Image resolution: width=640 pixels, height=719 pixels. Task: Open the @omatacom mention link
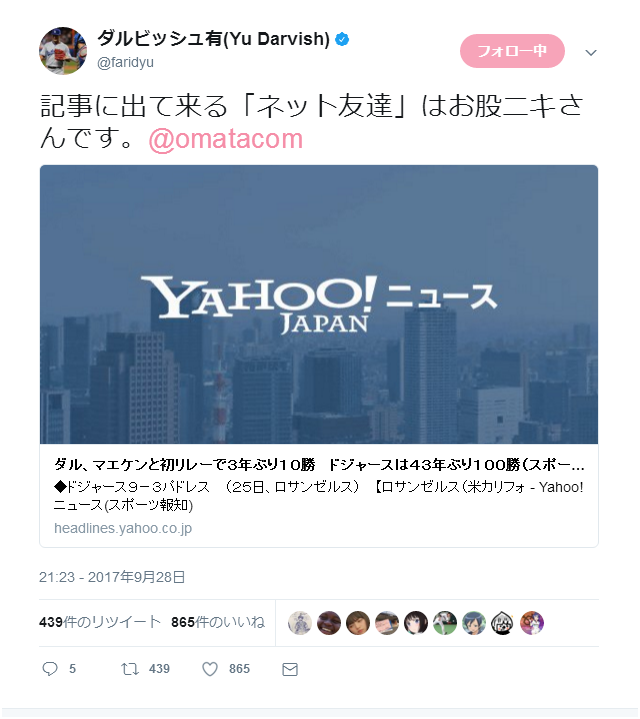pos(226,139)
